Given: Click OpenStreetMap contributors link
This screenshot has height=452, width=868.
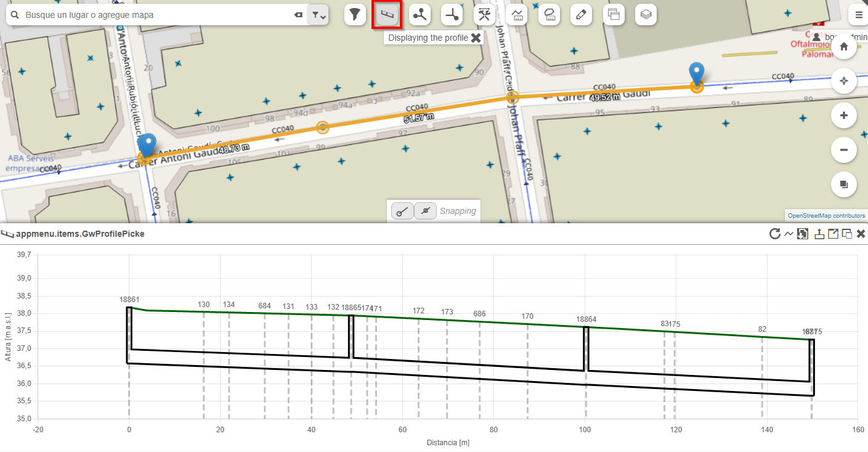Looking at the screenshot, I should point(826,216).
